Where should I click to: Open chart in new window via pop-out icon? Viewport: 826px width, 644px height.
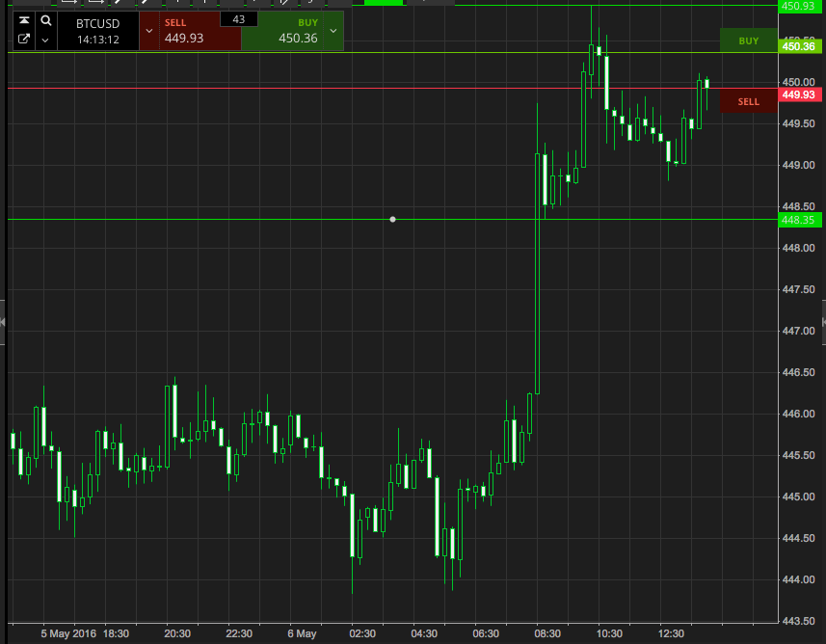pos(24,40)
